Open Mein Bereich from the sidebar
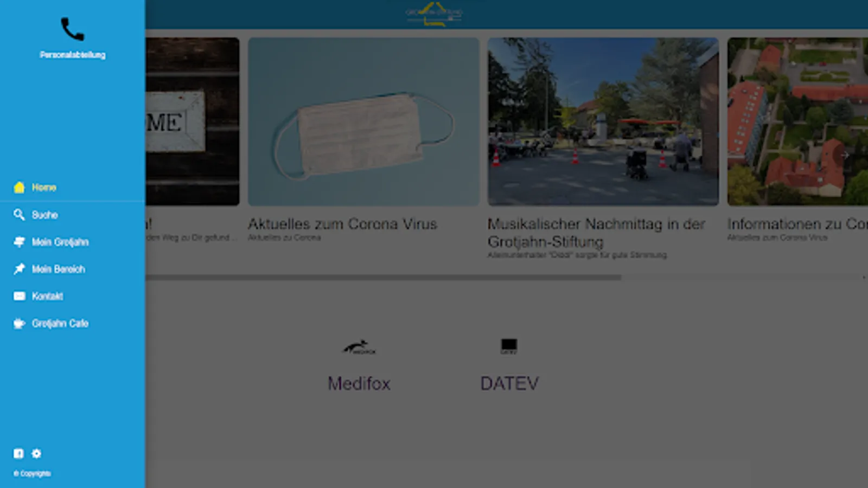Screen dimensions: 868x488 73,269
